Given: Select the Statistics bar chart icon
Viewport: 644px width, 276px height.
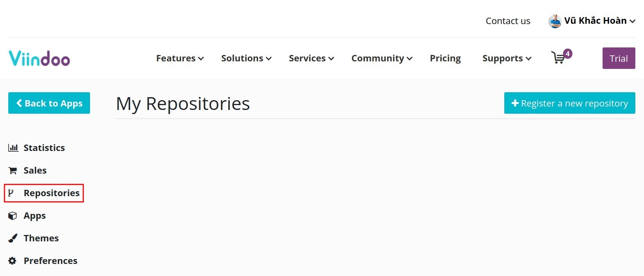Looking at the screenshot, I should (14, 148).
